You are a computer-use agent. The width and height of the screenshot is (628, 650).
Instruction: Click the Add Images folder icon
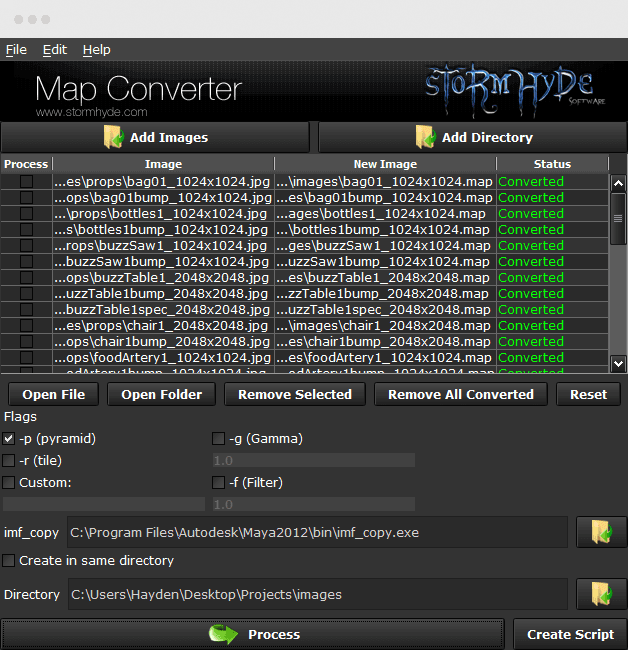(113, 137)
